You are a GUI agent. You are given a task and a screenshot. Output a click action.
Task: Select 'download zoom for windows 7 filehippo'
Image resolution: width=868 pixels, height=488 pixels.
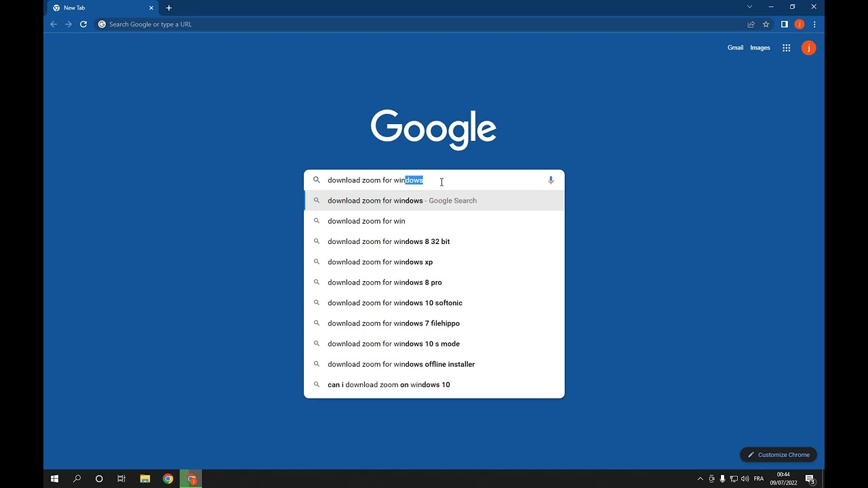[x=434, y=323]
